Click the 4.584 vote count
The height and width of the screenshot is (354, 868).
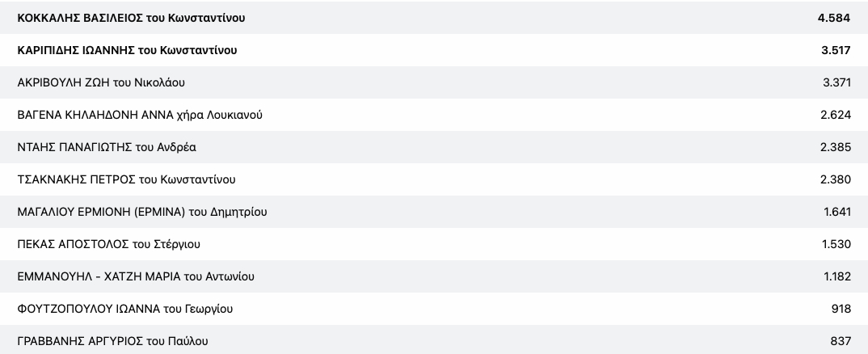[x=835, y=18]
